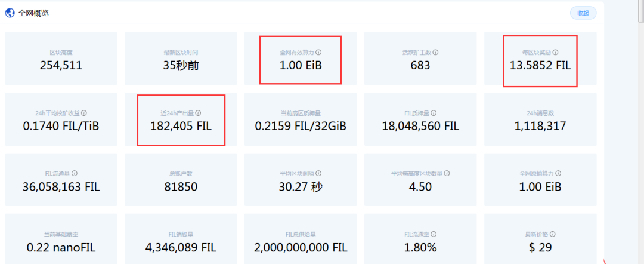Image resolution: width=644 pixels, height=264 pixels.
Task: Click the active miners value 683
Action: pos(420,65)
